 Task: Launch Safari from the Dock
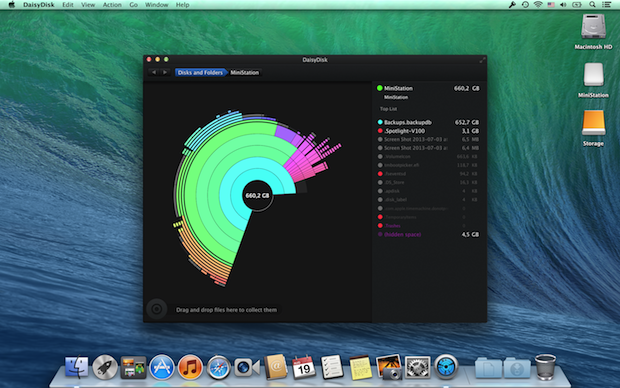218,367
